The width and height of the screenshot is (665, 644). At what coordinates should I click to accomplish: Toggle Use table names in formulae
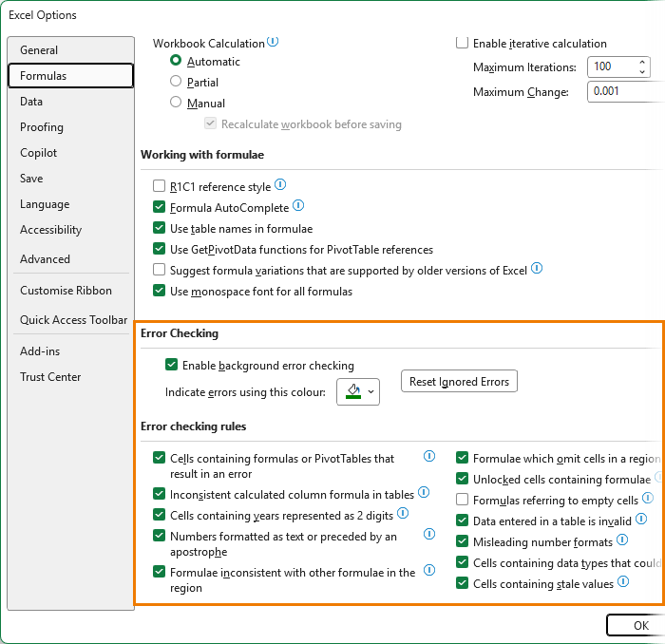pos(159,228)
